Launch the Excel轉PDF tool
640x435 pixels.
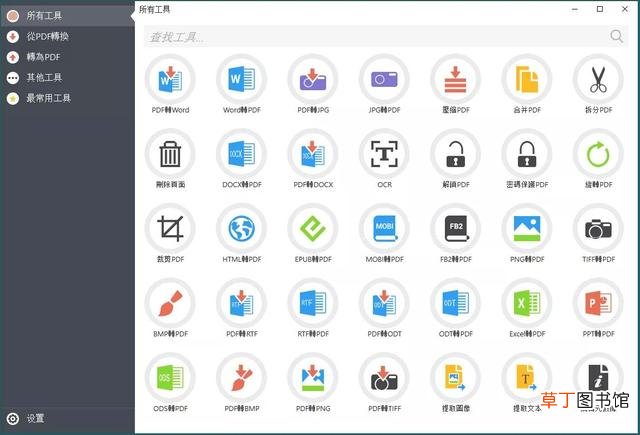pyautogui.click(x=527, y=304)
